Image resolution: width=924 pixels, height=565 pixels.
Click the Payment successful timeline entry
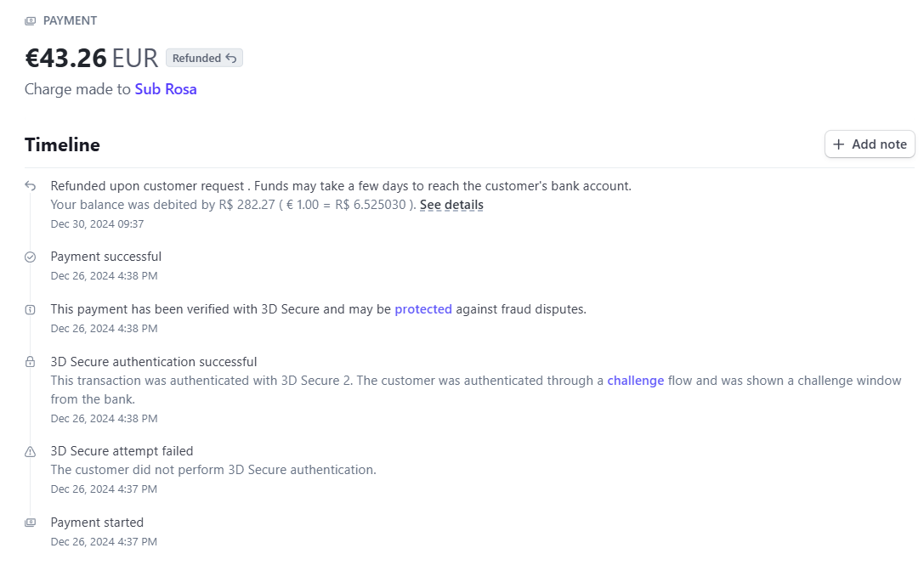pyautogui.click(x=106, y=257)
